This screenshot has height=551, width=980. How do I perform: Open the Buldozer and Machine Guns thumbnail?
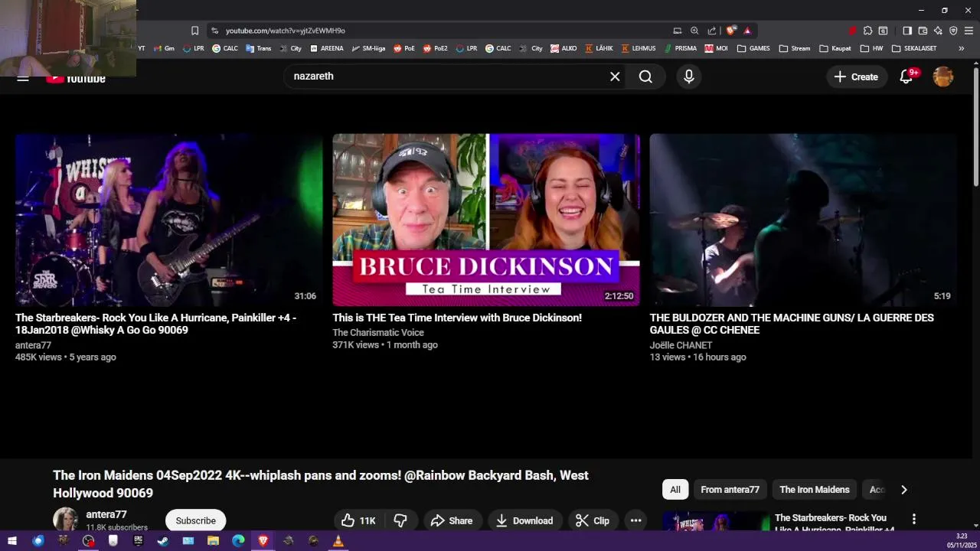point(803,220)
